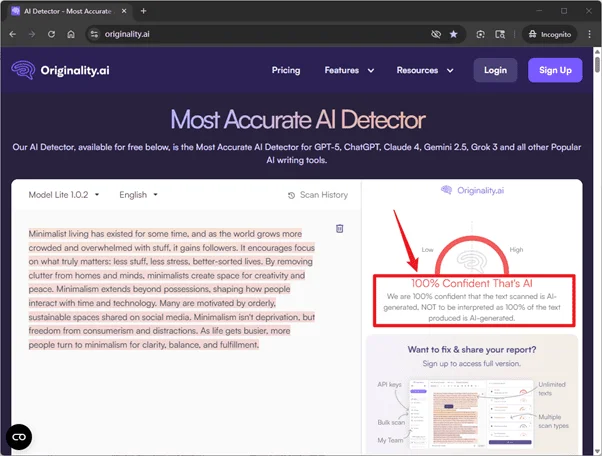Bookmark this page with star icon
602x456 pixels.
453,34
